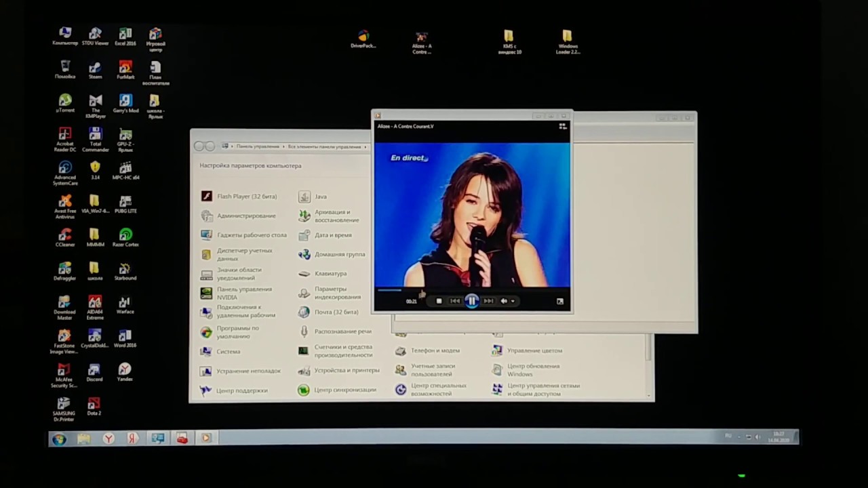Open Гаджеты рабочего стола item
Viewport: 868px width, 488px height.
pos(243,235)
